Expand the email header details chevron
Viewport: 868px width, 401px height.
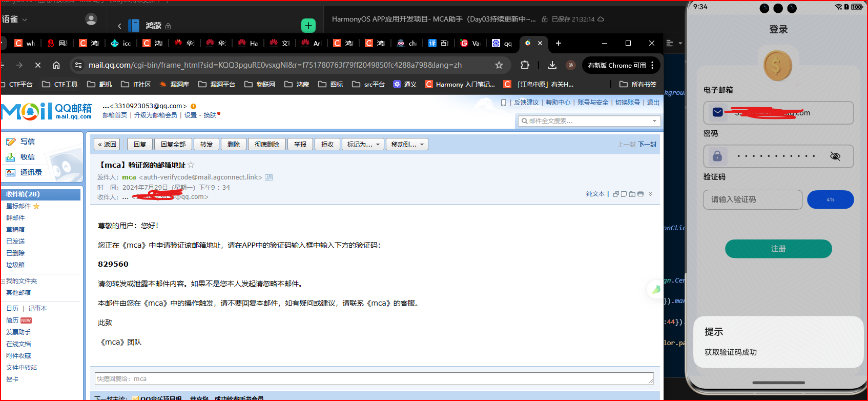pos(651,194)
